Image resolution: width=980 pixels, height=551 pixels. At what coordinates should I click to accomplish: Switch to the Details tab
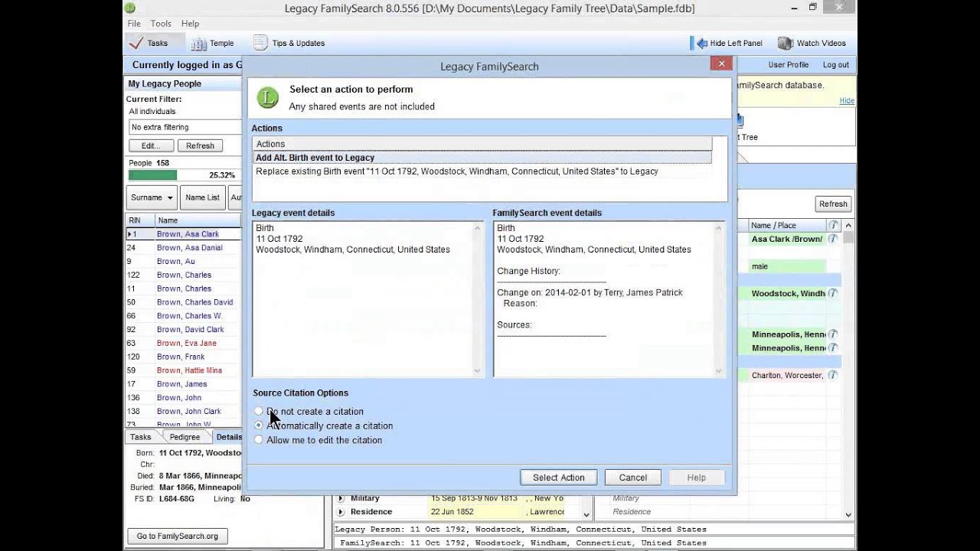228,437
